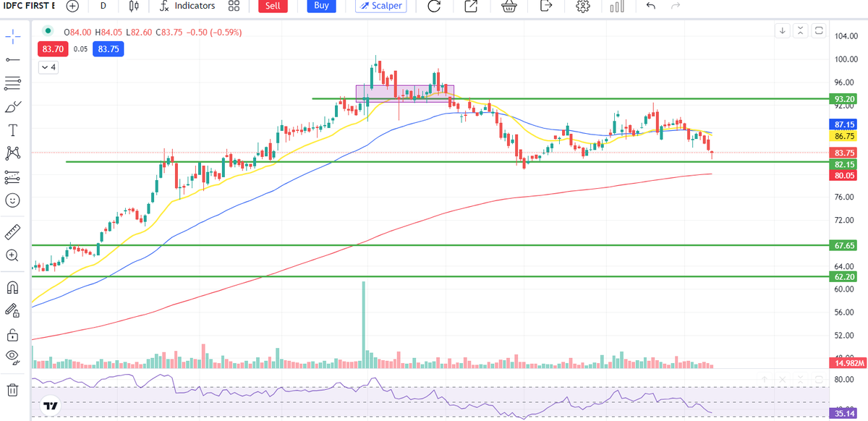Open chart settings gear icon
This screenshot has width=868, height=421.
click(x=582, y=7)
